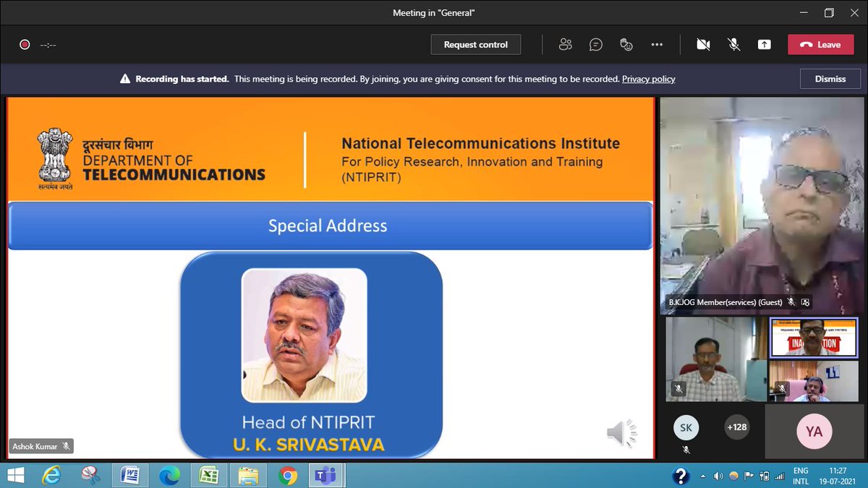
Task: Open More actions menu
Action: point(657,44)
